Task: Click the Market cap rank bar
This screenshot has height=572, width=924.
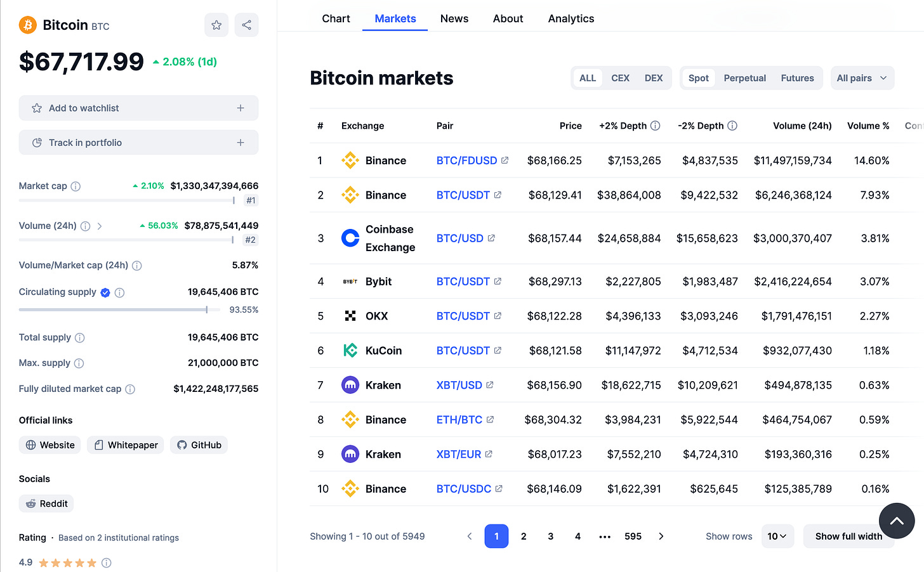Action: point(127,200)
